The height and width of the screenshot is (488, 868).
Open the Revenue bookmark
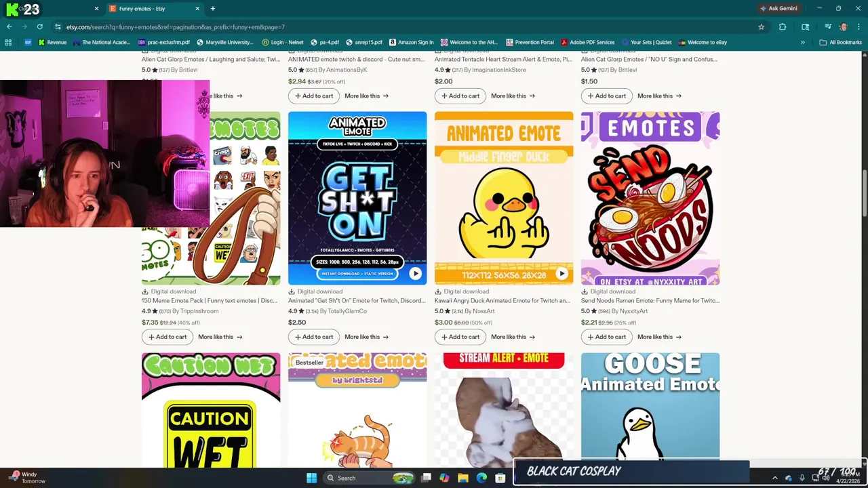[x=53, y=42]
